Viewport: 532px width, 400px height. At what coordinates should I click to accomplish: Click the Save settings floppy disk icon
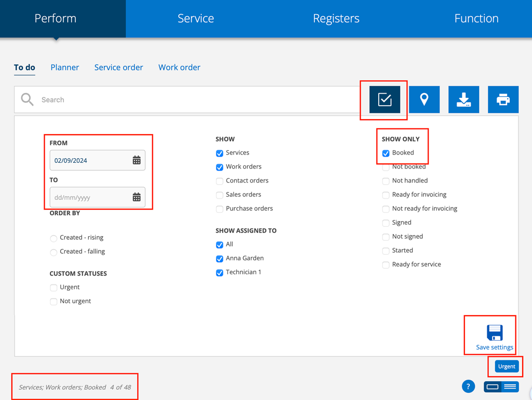click(x=495, y=333)
